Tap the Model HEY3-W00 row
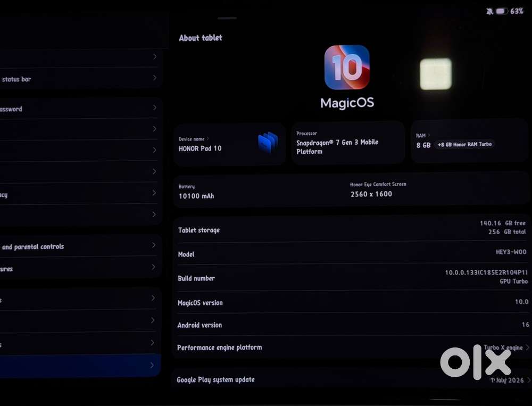532x406 pixels. tap(352, 253)
